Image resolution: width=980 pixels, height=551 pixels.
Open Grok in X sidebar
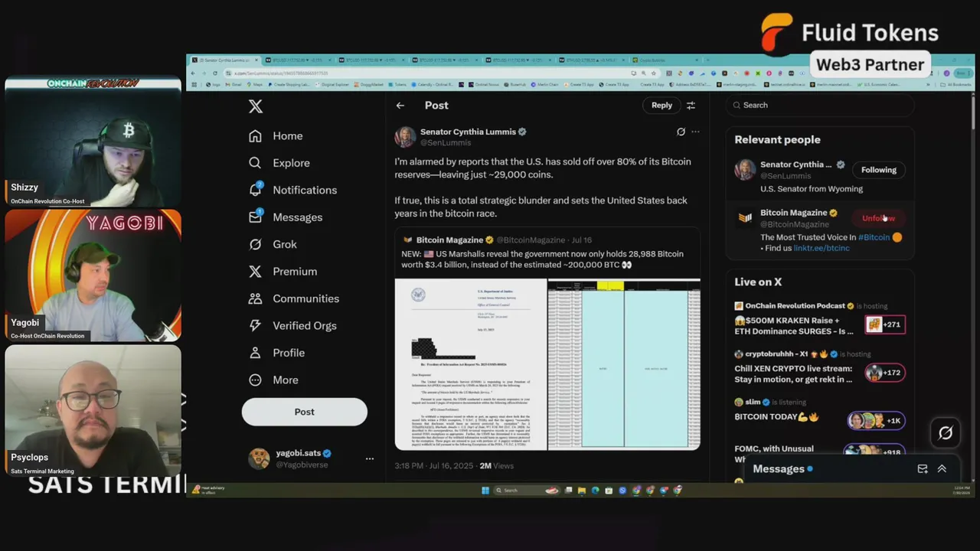pyautogui.click(x=273, y=244)
